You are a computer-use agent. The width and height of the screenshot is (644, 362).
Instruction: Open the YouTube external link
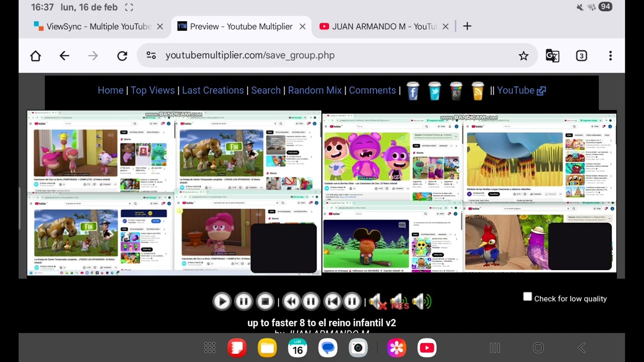(x=521, y=90)
